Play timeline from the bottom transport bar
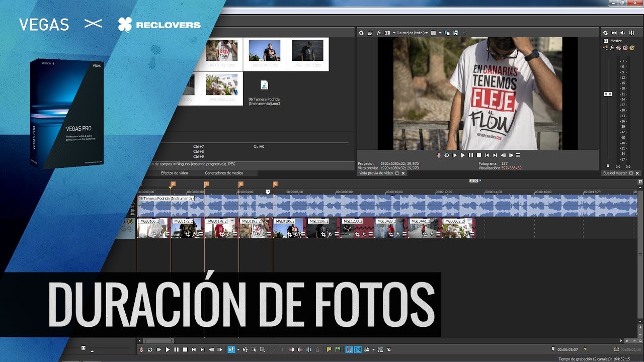Viewport: 644px width, 362px height. point(168,349)
